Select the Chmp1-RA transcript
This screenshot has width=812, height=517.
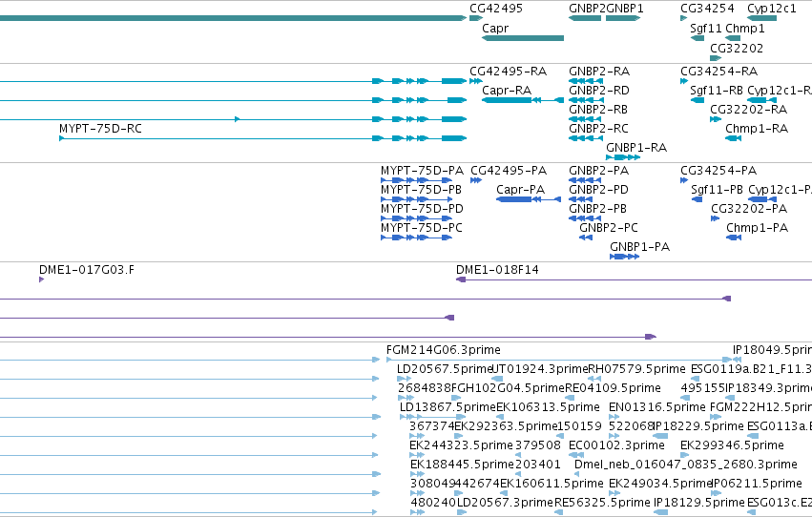[x=734, y=138]
